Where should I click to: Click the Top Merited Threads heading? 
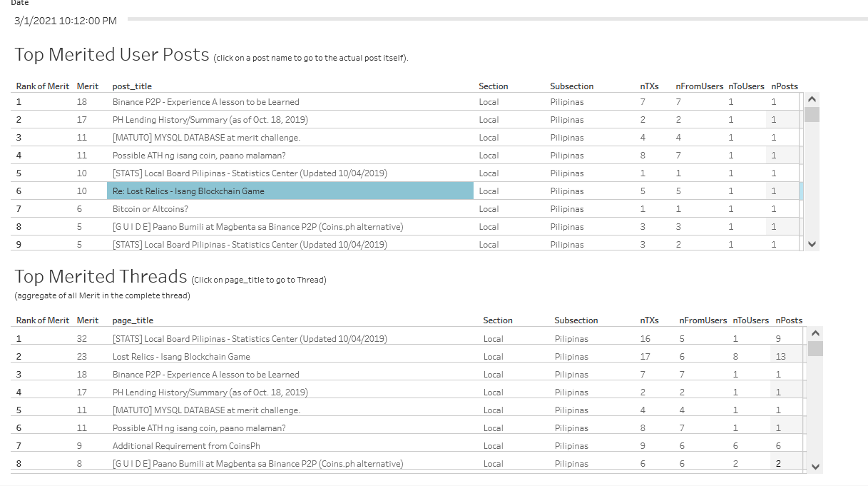(x=101, y=277)
